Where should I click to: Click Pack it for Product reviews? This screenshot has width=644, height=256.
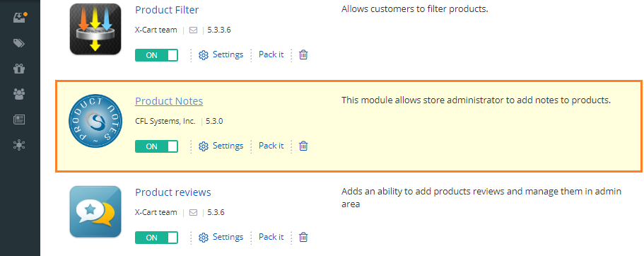(x=271, y=237)
